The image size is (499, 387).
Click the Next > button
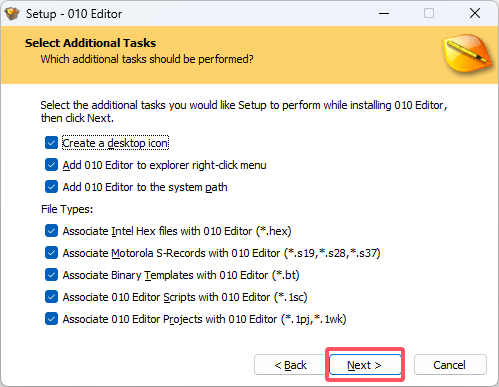pyautogui.click(x=365, y=365)
